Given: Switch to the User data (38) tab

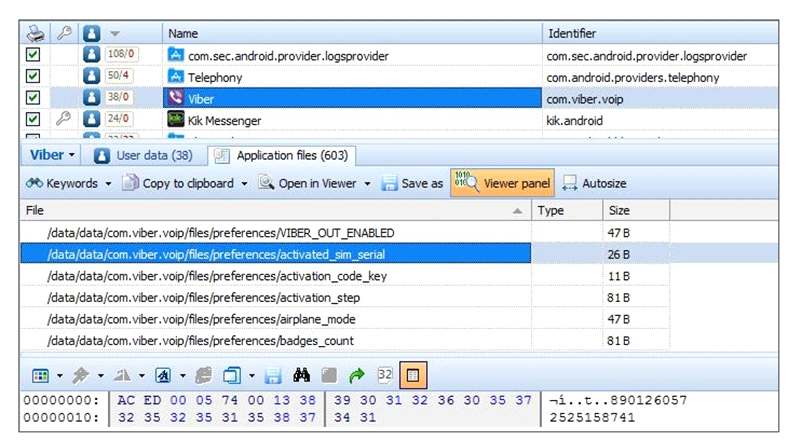Looking at the screenshot, I should 142,155.
